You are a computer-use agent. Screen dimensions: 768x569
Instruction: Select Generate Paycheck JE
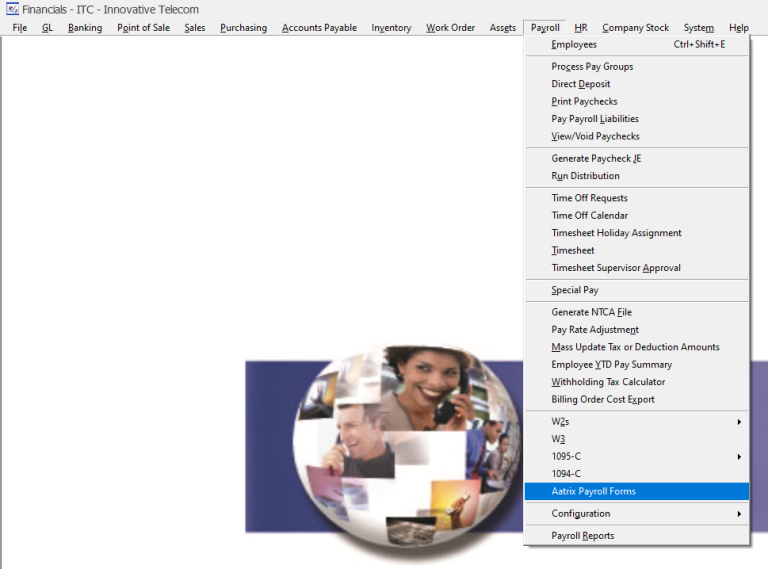pos(596,159)
